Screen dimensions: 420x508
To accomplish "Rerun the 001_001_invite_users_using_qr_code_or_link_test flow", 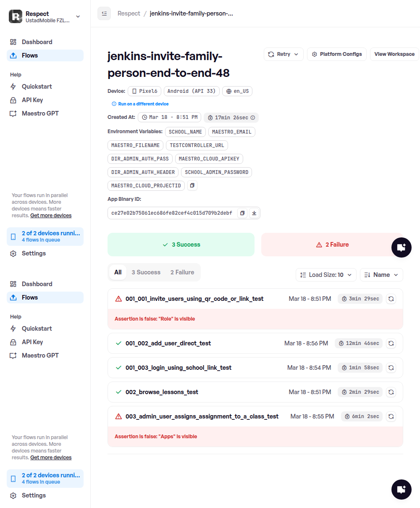I will (391, 299).
